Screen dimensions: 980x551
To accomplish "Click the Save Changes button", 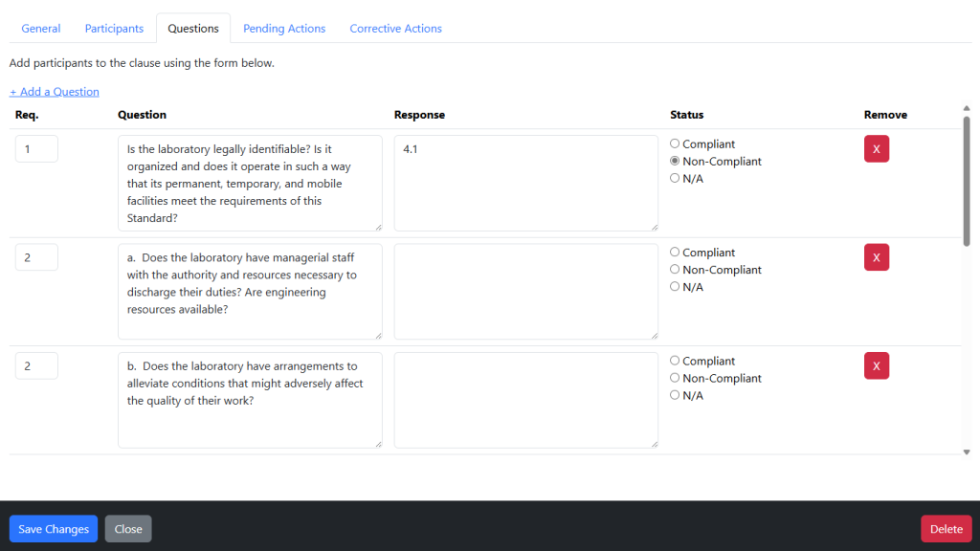I will pos(54,528).
